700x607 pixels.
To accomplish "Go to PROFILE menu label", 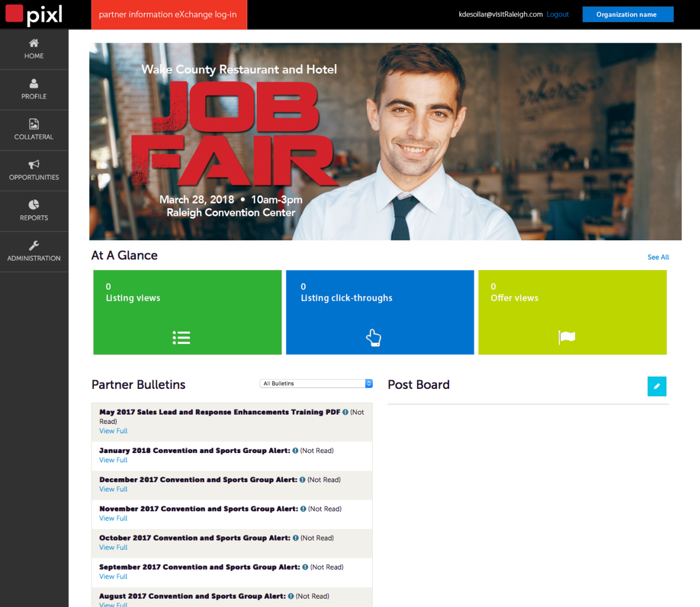I will pyautogui.click(x=34, y=96).
